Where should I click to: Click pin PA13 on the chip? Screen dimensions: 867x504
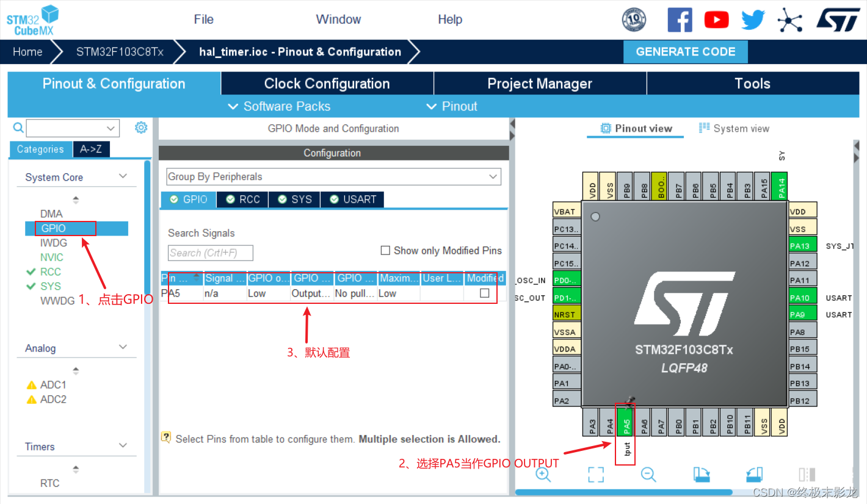click(803, 246)
